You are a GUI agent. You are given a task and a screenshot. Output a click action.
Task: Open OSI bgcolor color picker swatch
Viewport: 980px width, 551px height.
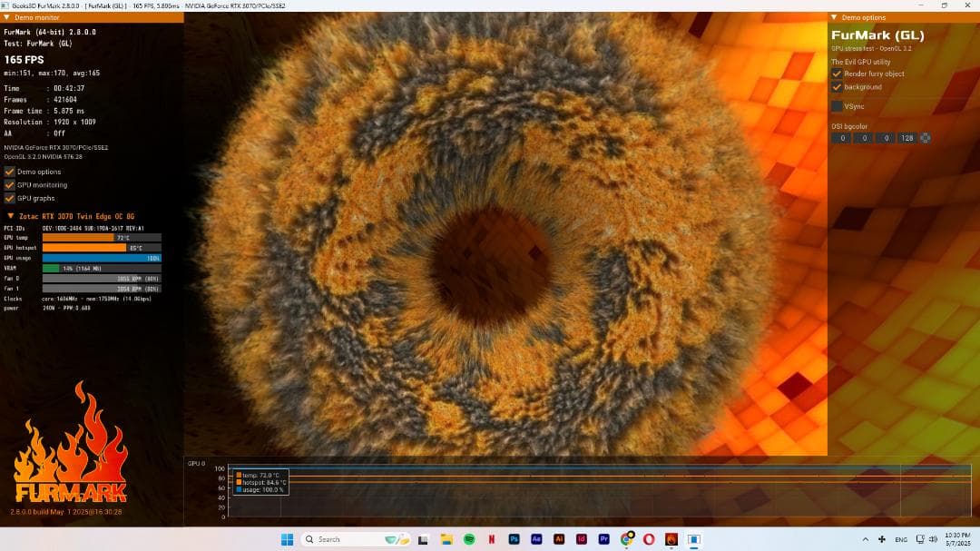(x=925, y=138)
